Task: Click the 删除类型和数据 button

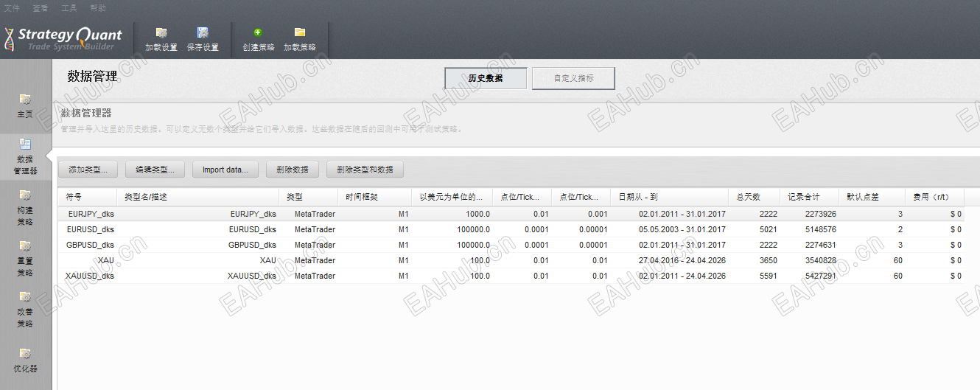Action: point(365,170)
